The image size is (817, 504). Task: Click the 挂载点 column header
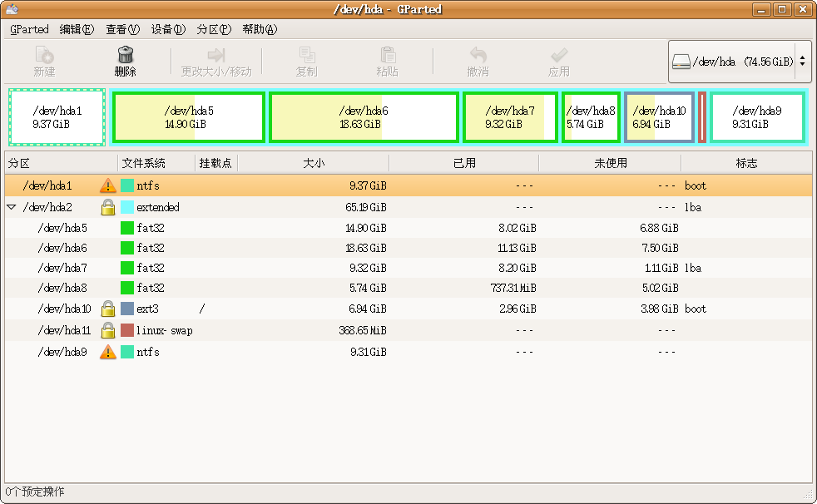coord(217,164)
